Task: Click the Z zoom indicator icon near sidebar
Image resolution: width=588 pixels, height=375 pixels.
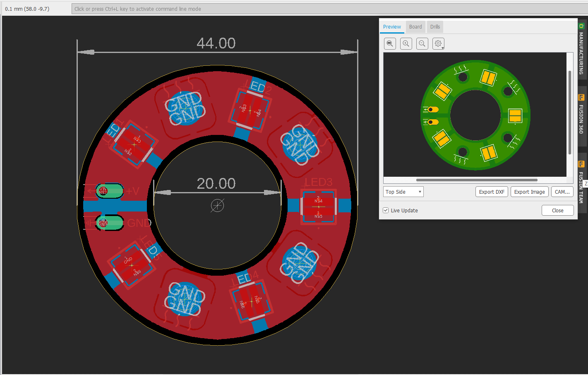Action: click(586, 183)
